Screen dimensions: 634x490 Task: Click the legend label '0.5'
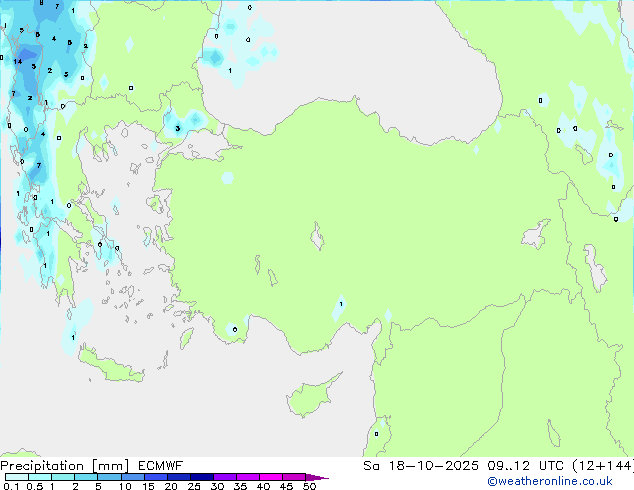click(x=35, y=486)
